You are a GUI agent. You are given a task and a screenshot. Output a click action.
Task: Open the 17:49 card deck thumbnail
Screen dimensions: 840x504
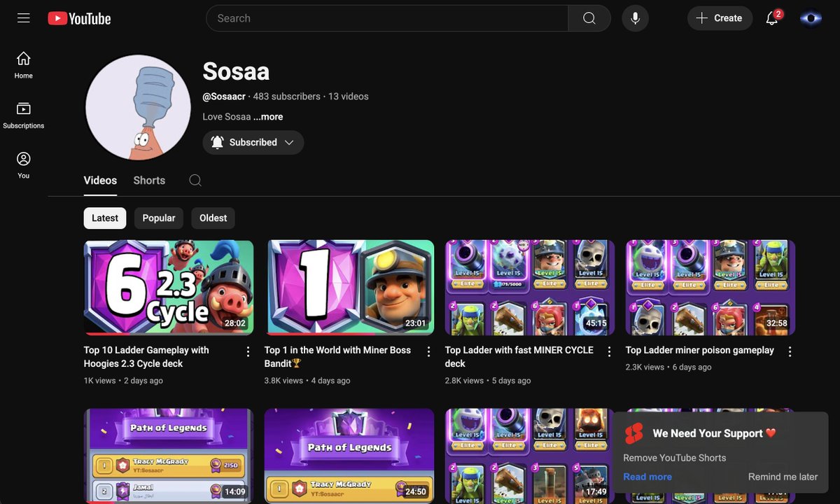pos(528,456)
